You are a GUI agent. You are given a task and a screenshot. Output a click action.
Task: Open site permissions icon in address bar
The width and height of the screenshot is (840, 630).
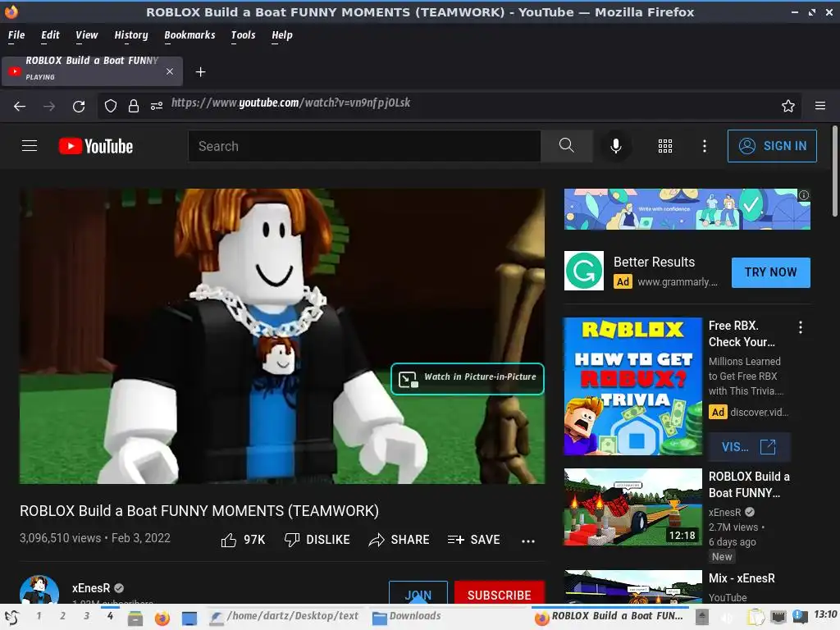point(157,106)
